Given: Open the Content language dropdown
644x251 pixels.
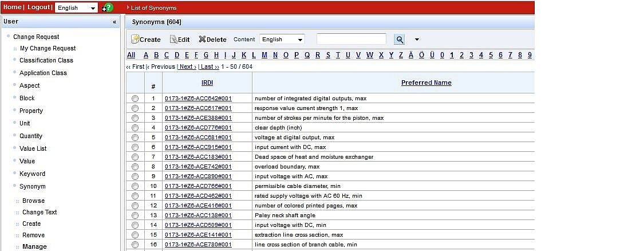Looking at the screenshot, I should pos(282,40).
